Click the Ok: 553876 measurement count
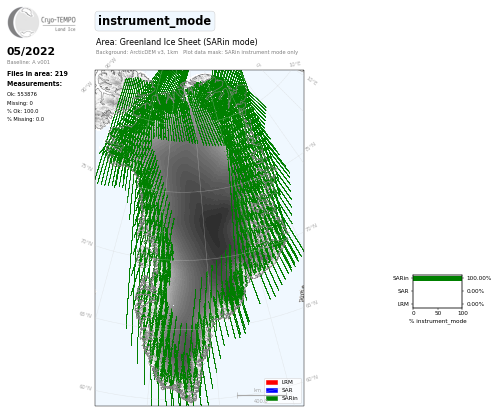This screenshot has width=492, height=410. point(22,94)
